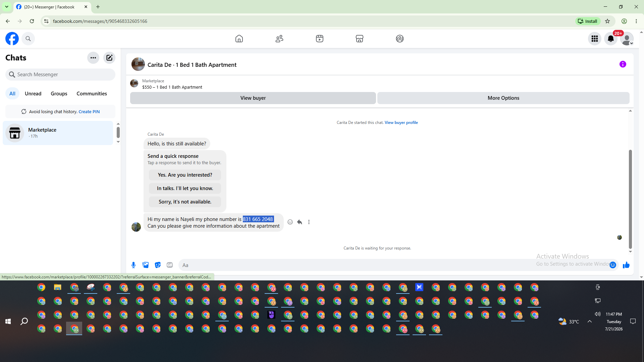Record a voice clip with microphone icon
Screen dimensions: 644x362
point(133,265)
